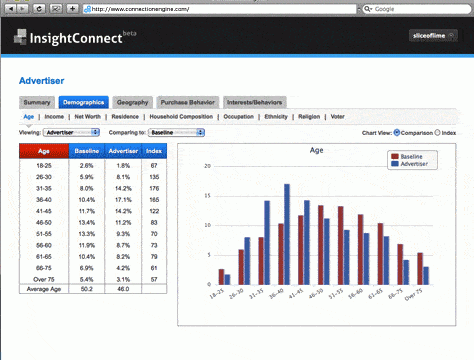
Task: Select the Comparison chart view radio
Action: tap(397, 133)
